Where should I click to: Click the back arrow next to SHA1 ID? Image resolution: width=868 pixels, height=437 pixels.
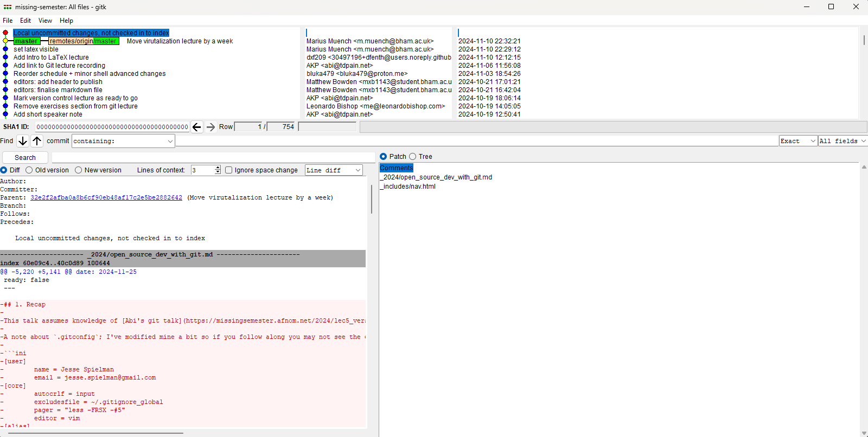196,127
